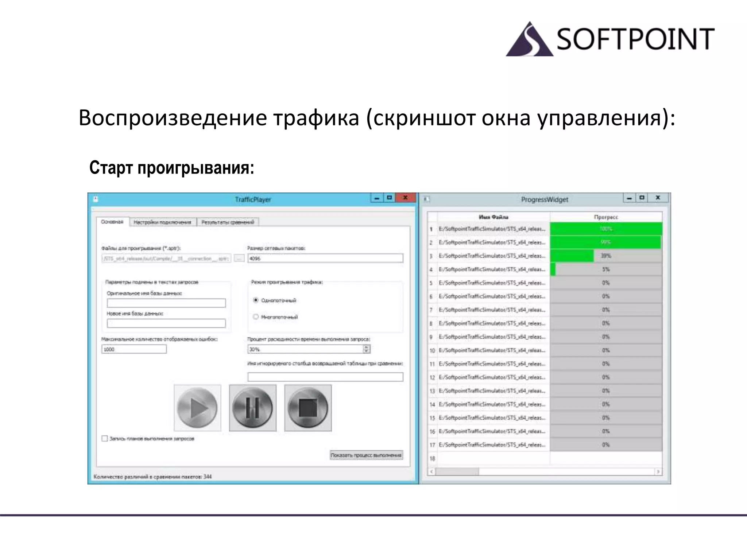
Task: Enable Запись планов выполнения запросов checkbox
Action: click(x=105, y=439)
